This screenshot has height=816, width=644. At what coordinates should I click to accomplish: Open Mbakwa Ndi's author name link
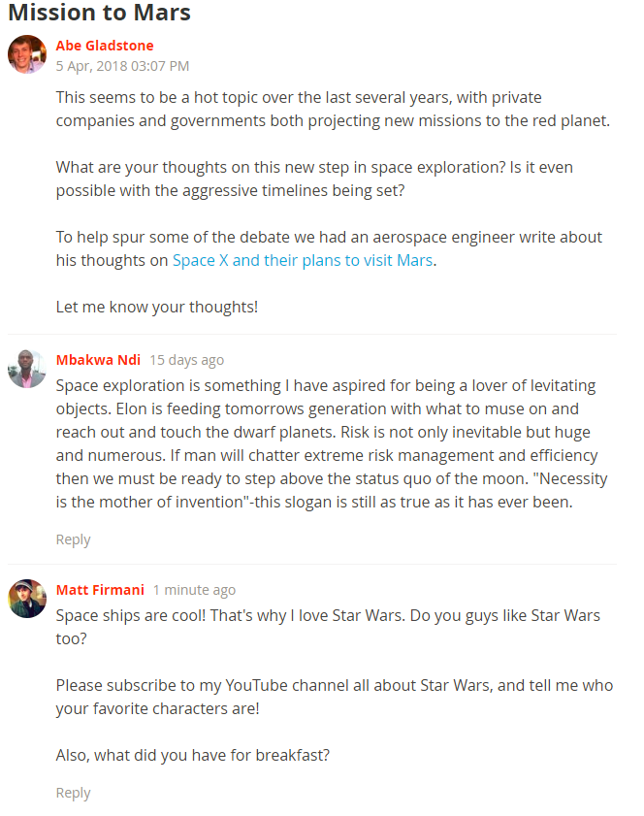pyautogui.click(x=98, y=360)
